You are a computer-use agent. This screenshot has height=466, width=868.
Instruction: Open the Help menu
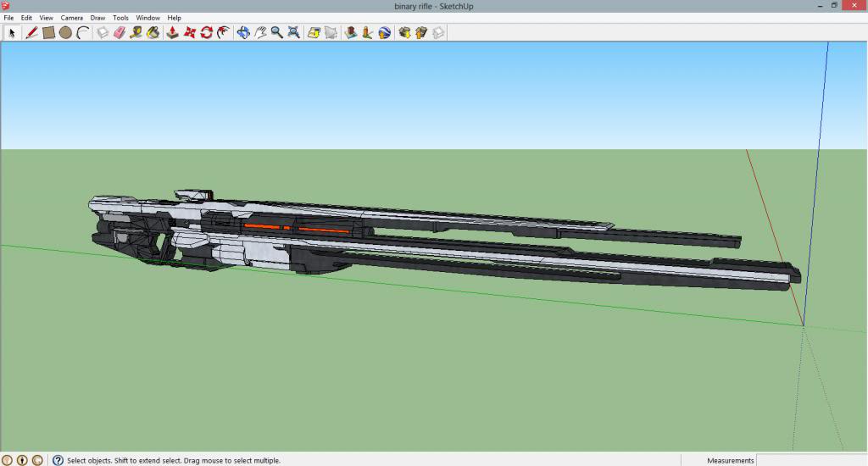[x=175, y=18]
